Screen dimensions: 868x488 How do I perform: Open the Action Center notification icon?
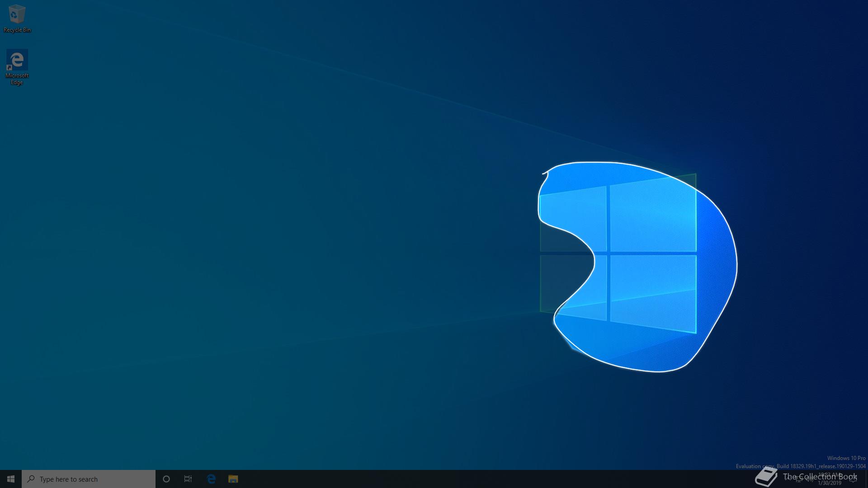854,479
